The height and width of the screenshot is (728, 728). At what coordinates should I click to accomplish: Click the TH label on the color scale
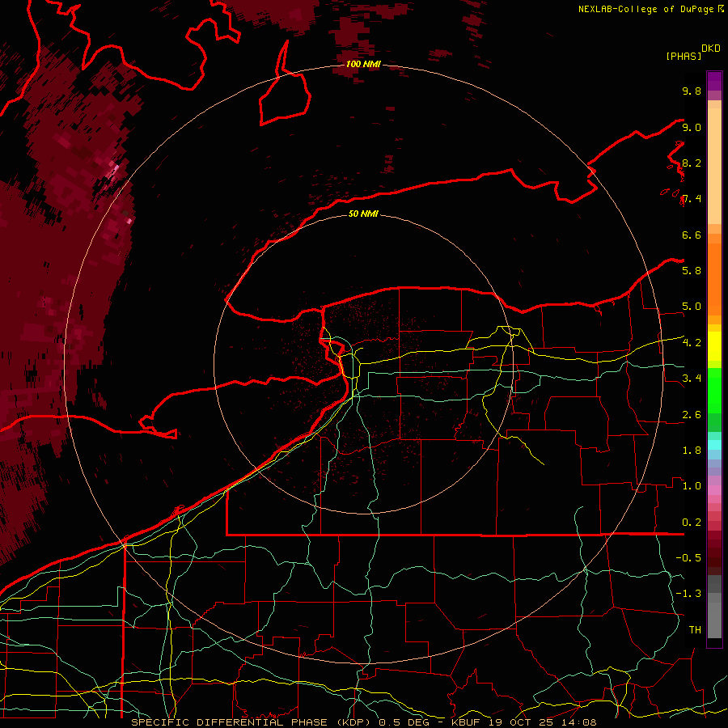pos(695,630)
